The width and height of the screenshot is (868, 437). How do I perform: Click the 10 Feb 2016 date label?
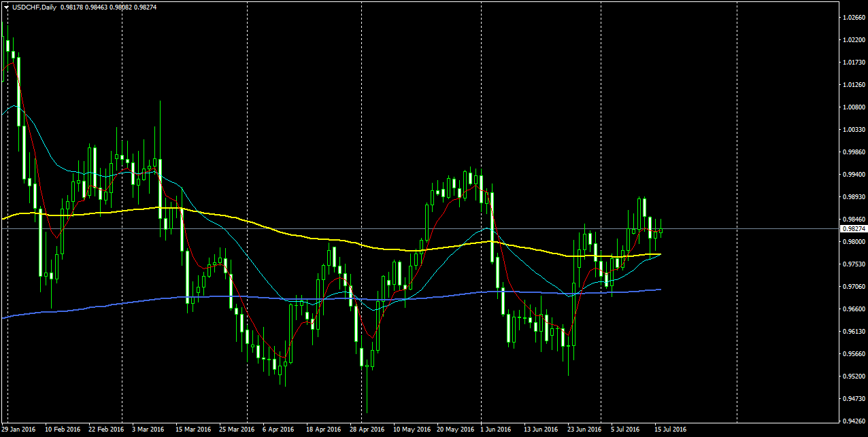[x=63, y=430]
